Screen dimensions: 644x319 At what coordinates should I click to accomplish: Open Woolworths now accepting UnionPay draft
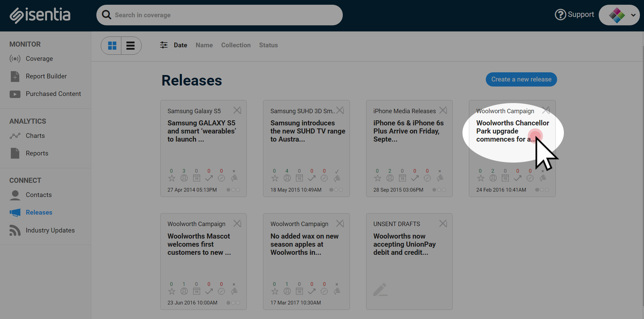click(404, 244)
